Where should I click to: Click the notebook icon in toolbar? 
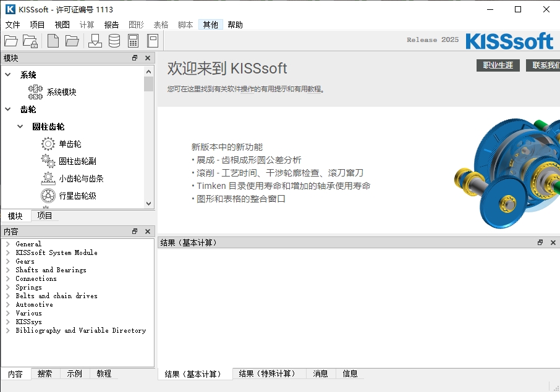(x=153, y=41)
